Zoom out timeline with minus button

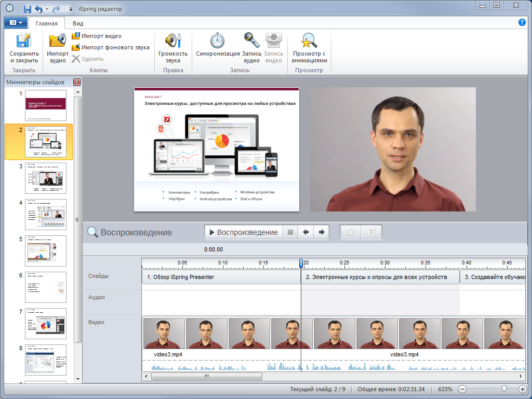click(462, 389)
